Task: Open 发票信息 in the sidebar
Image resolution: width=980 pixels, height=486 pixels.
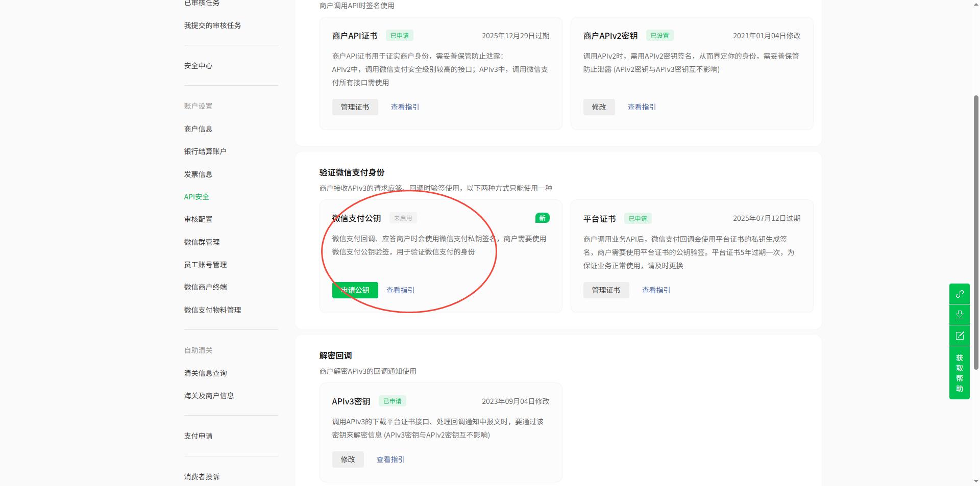Action: (x=198, y=174)
